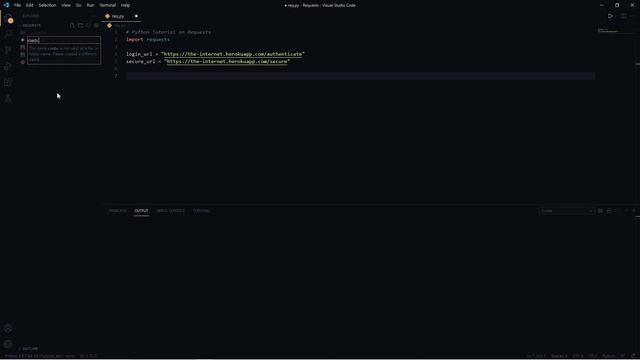Click Spaces indentation in status bar

pyautogui.click(x=559, y=356)
